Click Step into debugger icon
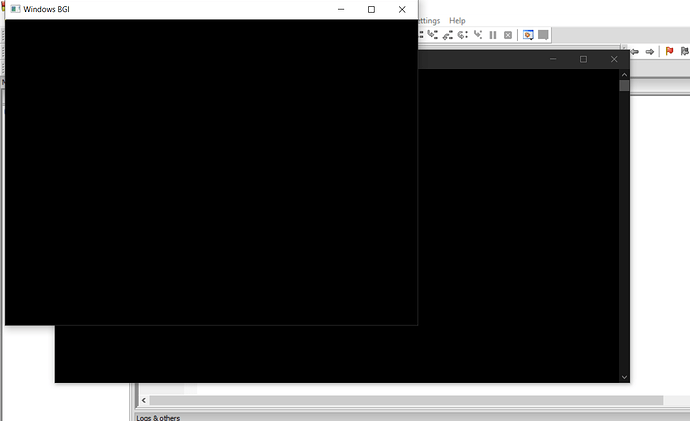690x421 pixels. click(433, 35)
